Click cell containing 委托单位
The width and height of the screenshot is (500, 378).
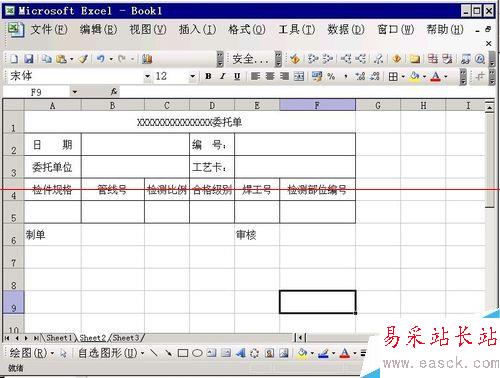click(52, 167)
